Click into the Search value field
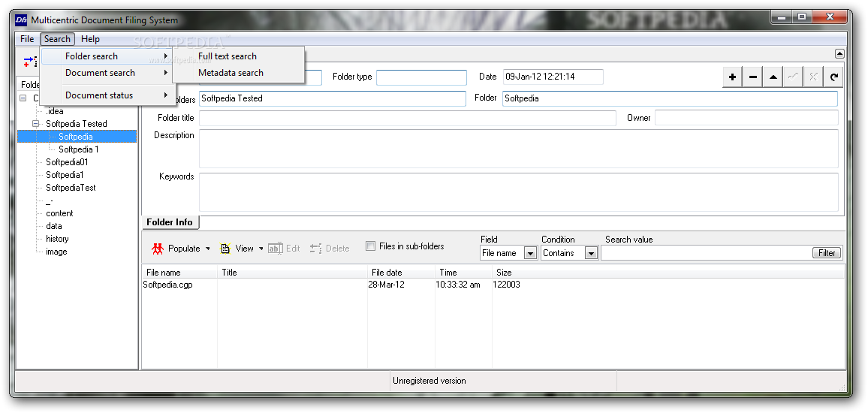The width and height of the screenshot is (868, 413). [707, 253]
